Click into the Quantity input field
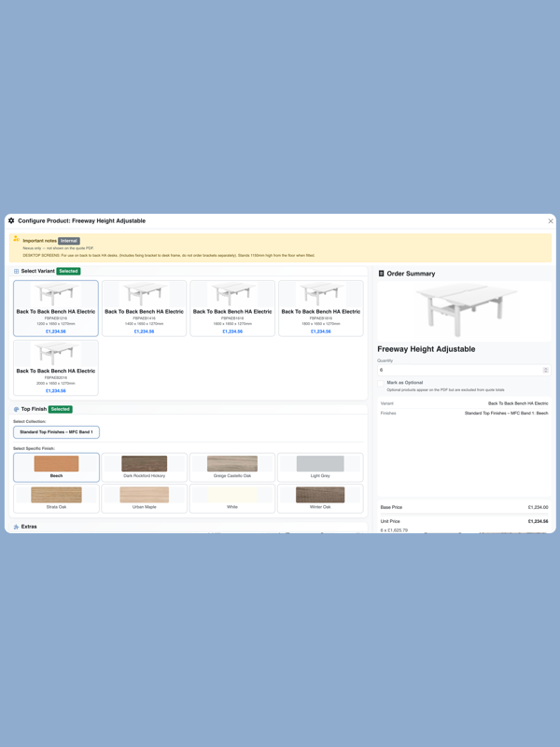The width and height of the screenshot is (560, 747). pos(457,370)
